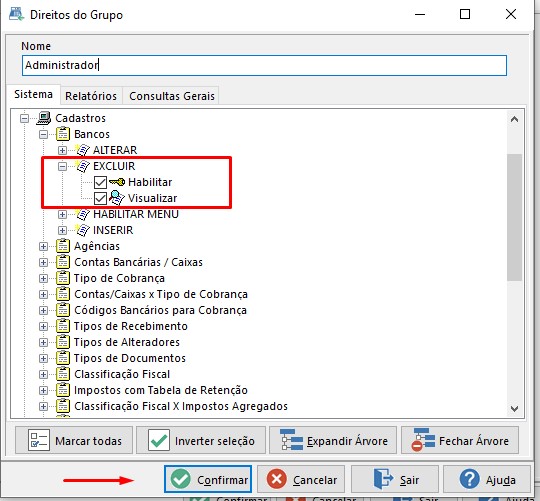Viewport: 540px width, 501px height.
Task: Click the Classificação Fiscal X Impostos Agregados icon
Action: click(63, 406)
